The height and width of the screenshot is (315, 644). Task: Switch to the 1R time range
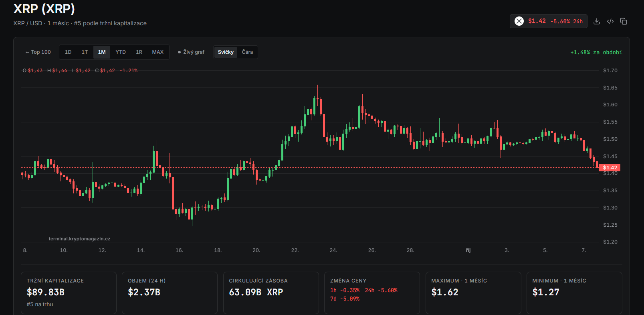coord(139,52)
